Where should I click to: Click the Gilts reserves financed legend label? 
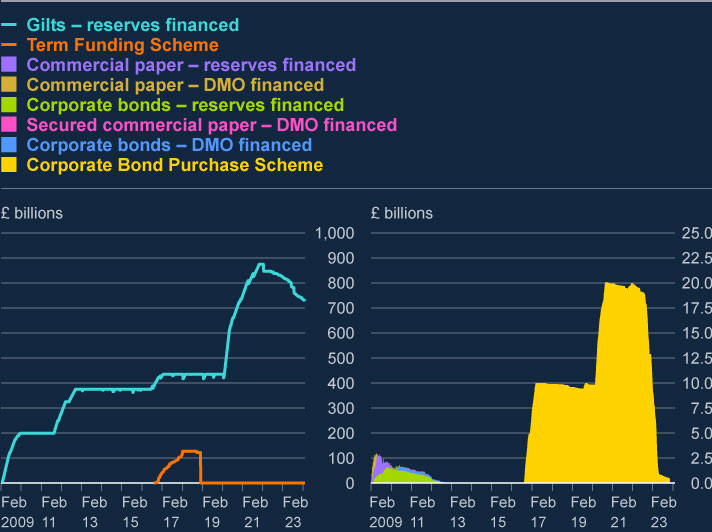(x=133, y=25)
